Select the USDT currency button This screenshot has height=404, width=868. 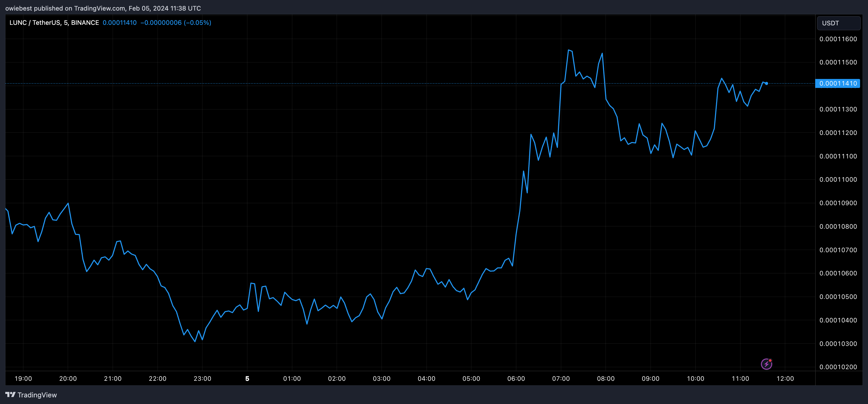pyautogui.click(x=838, y=23)
